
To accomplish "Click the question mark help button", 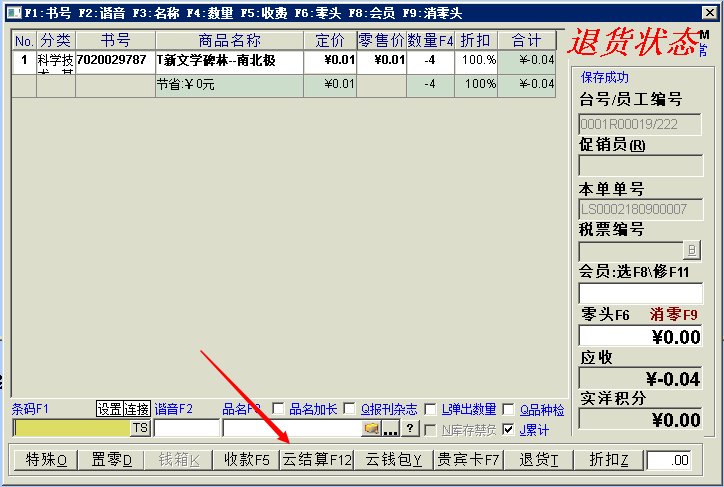I will point(409,428).
